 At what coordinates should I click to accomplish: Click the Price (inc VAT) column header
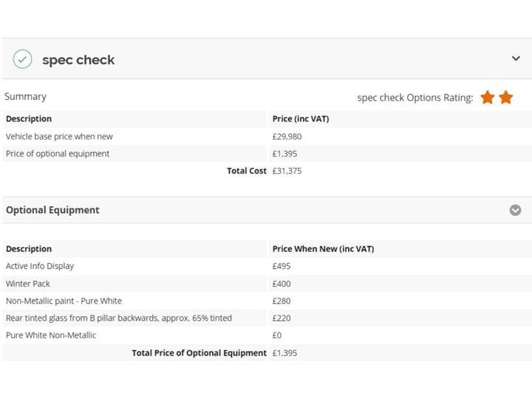point(301,119)
